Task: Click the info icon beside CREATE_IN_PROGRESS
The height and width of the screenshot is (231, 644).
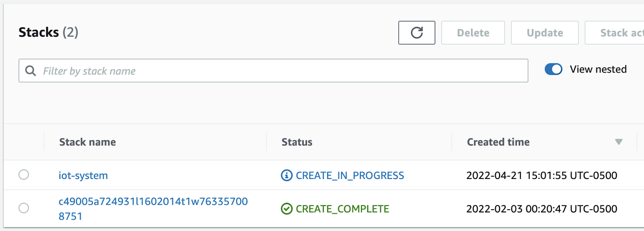Action: (x=287, y=175)
